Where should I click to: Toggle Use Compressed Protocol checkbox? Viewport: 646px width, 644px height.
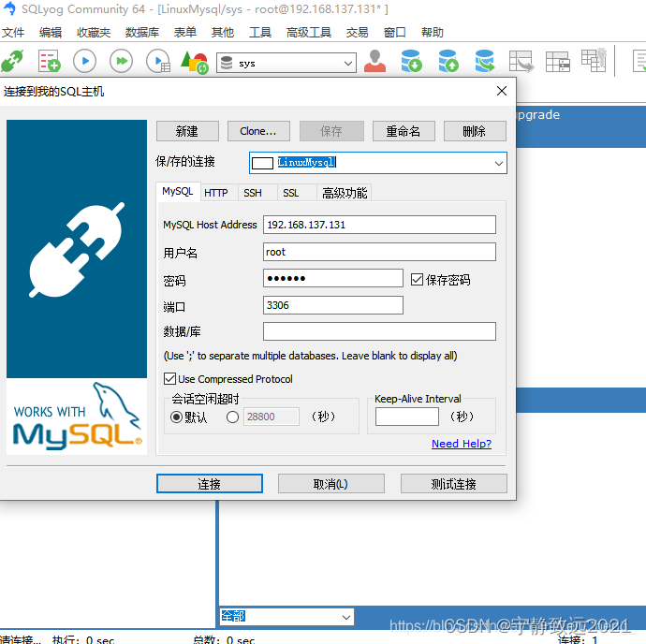click(169, 379)
